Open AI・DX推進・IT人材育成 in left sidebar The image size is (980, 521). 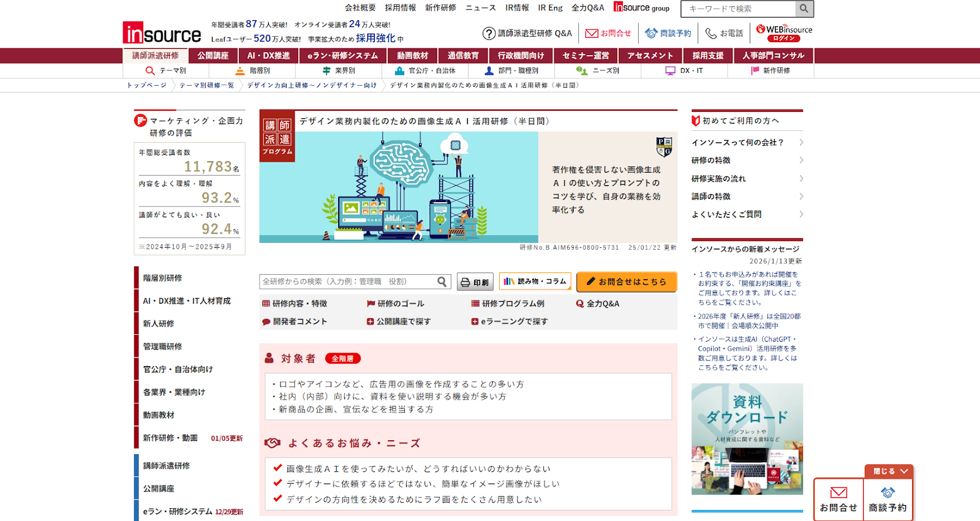point(187,301)
